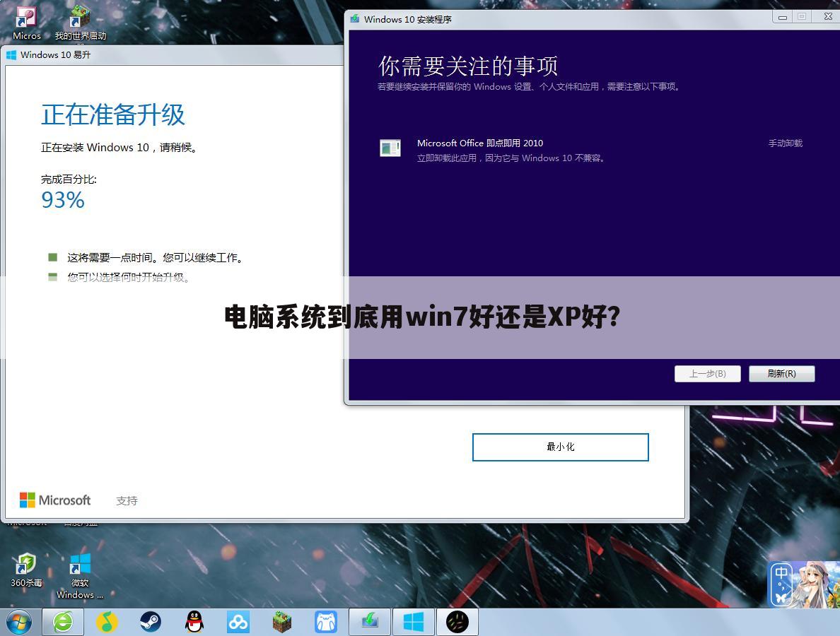The image size is (840, 636).
Task: Click Windows 10 安装程序 title bar icon
Action: coord(355,19)
